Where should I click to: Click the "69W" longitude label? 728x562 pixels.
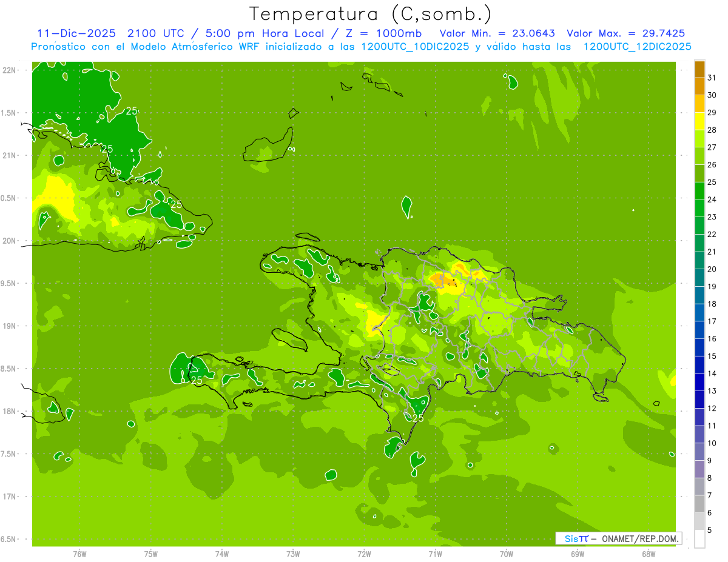578,554
